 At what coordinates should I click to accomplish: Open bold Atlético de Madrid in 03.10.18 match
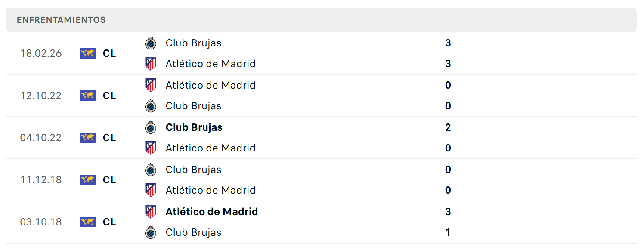212,212
